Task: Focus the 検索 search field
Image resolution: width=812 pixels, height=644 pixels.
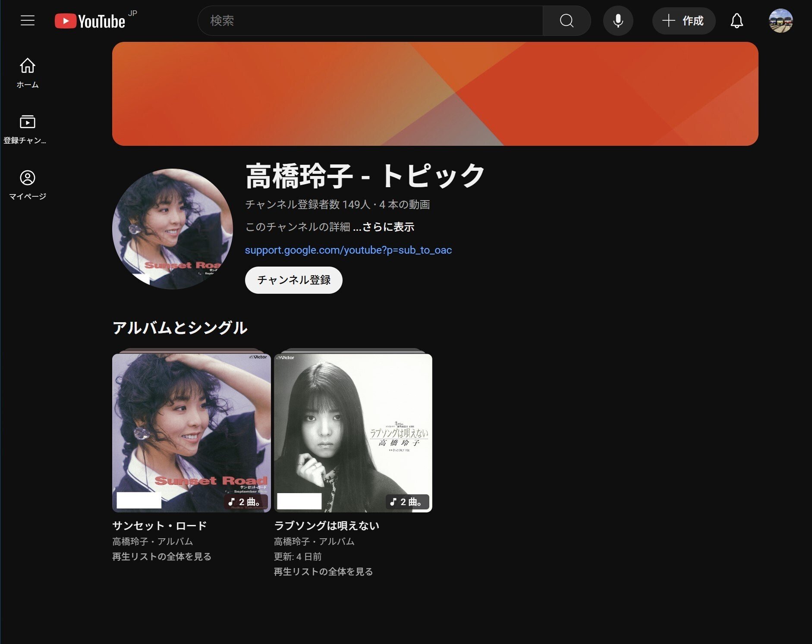Action: [x=370, y=20]
